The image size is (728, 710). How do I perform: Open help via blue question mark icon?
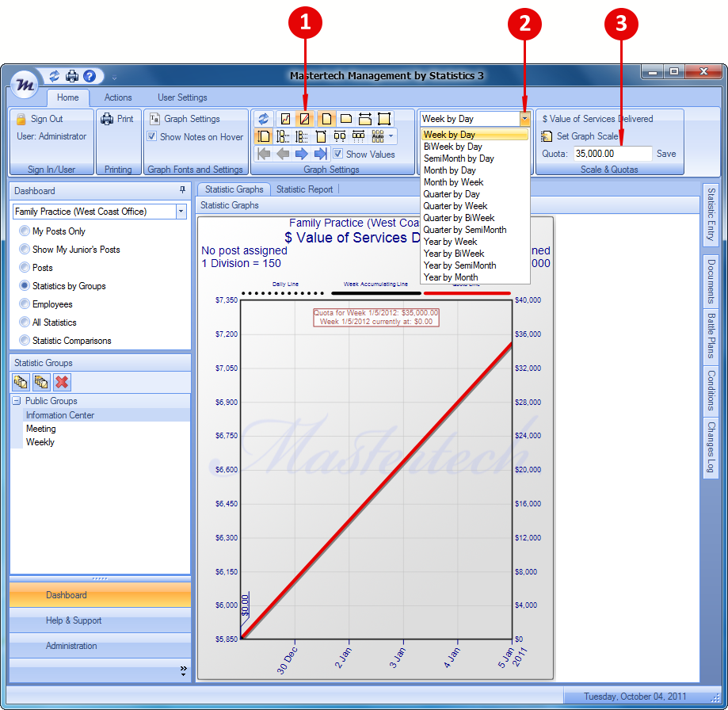point(90,76)
